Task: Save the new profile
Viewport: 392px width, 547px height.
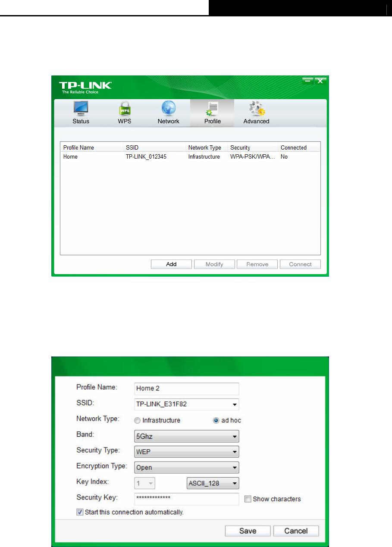Action: click(248, 531)
